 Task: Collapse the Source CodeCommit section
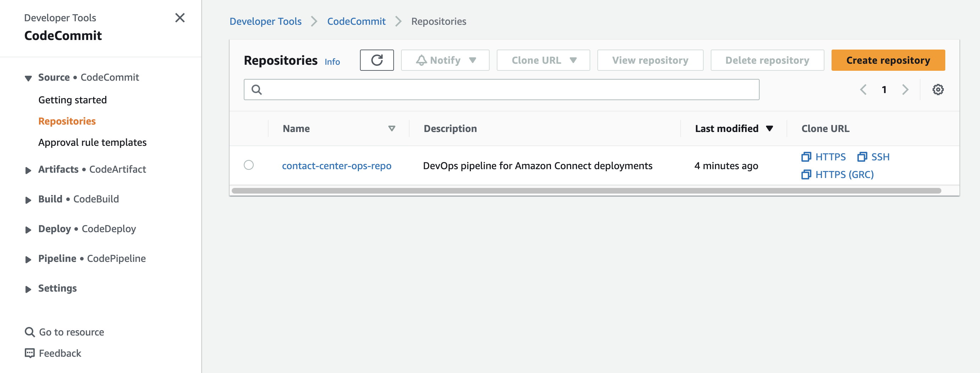pos(28,78)
